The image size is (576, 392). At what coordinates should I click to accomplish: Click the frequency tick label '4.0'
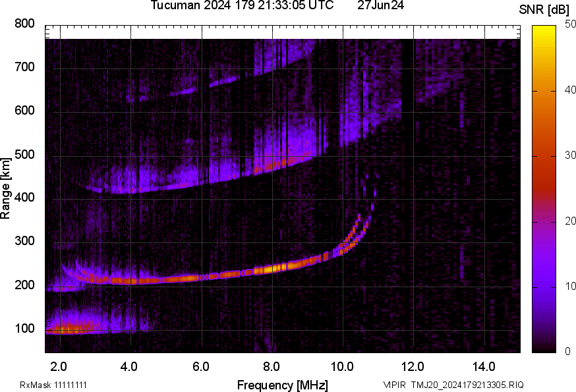129,367
